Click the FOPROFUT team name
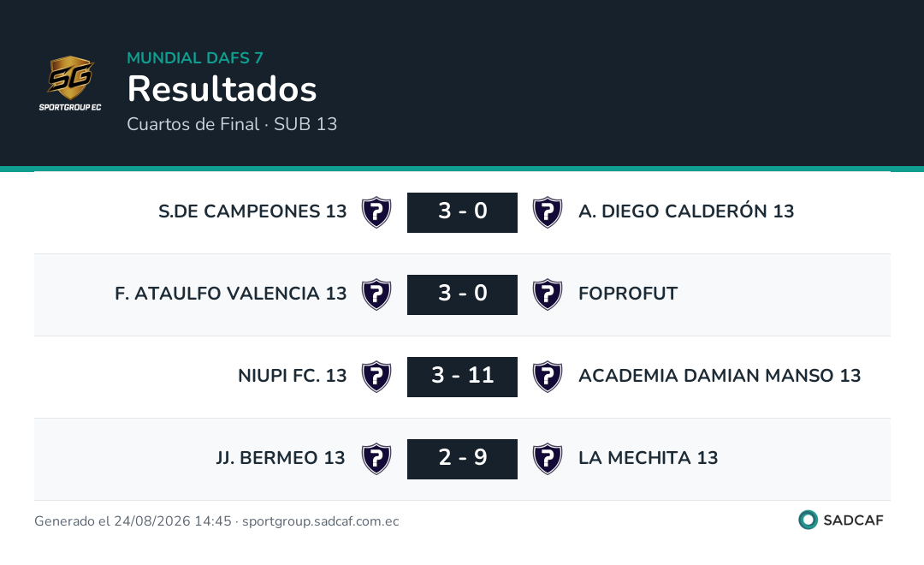 click(x=628, y=293)
